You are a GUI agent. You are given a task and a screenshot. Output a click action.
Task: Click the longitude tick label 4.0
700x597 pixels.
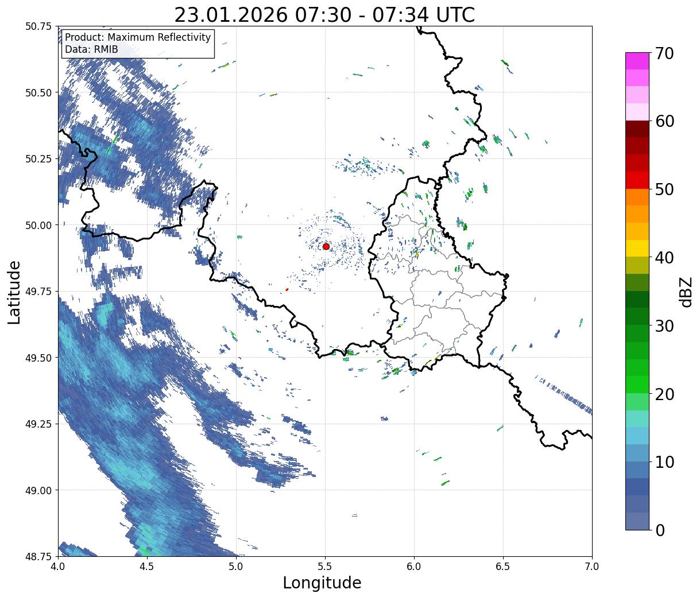click(58, 567)
